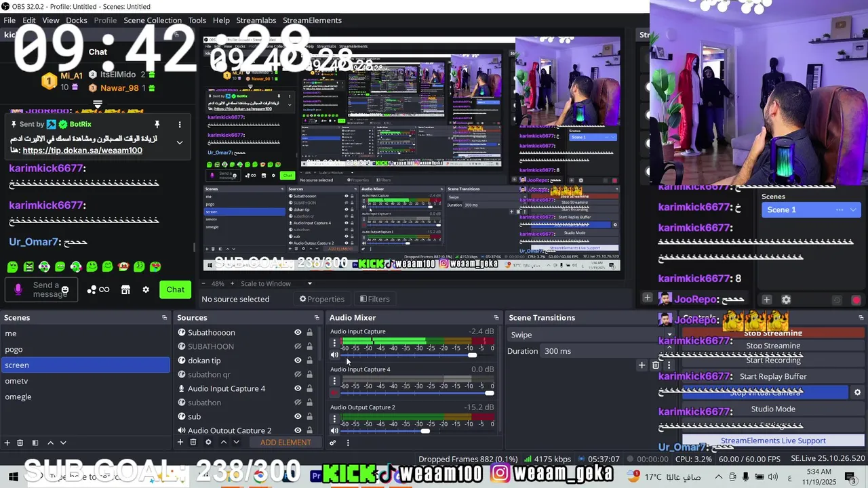
Task: Open source properties gear in Sources toolbar
Action: coord(208,443)
